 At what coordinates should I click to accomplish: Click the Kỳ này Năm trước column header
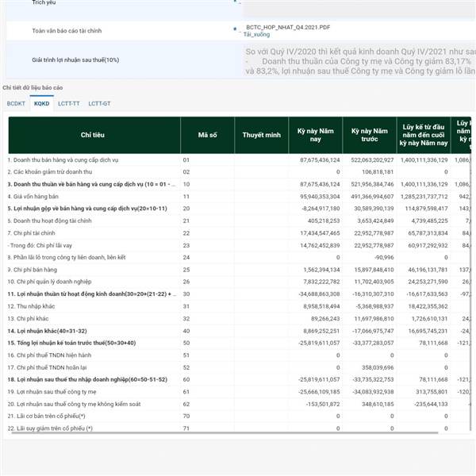(x=369, y=136)
